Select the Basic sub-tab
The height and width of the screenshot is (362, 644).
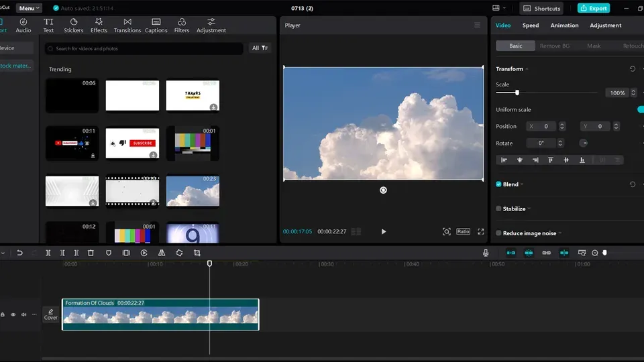point(515,46)
